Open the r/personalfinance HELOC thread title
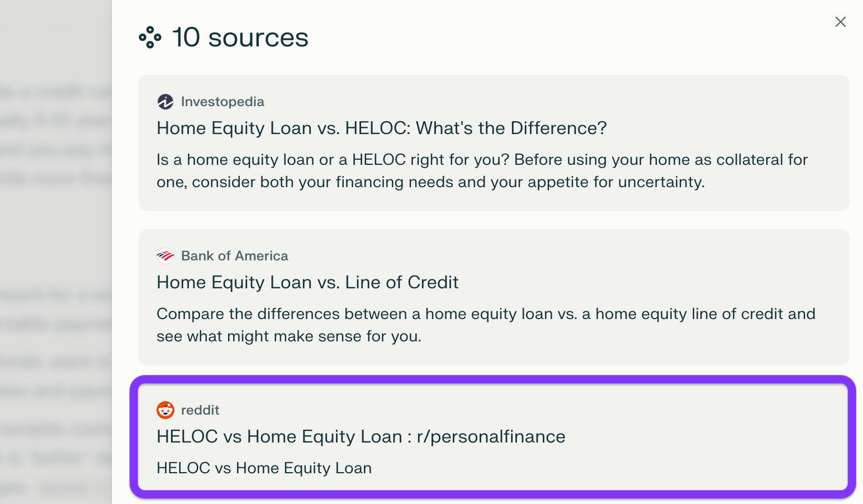The image size is (863, 504). [361, 436]
